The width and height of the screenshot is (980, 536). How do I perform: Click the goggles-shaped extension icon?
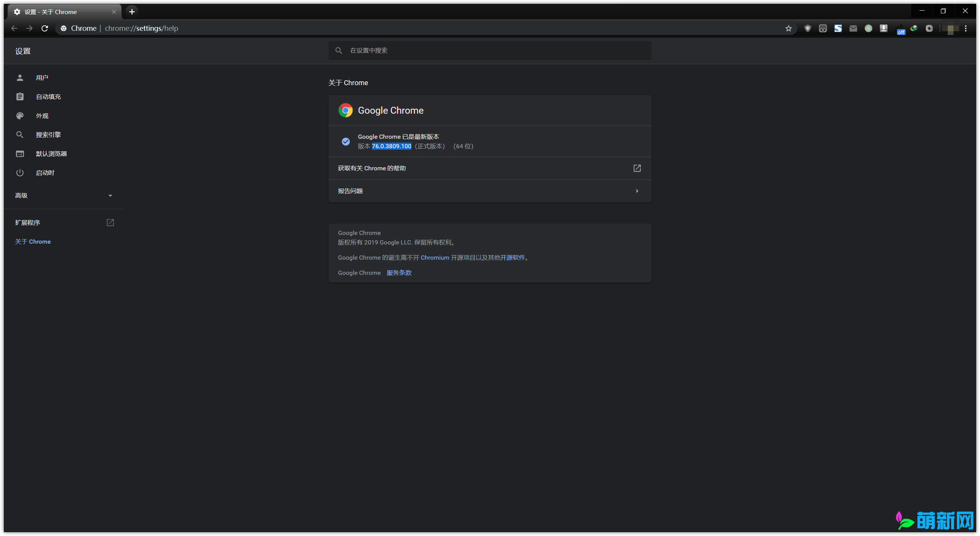point(822,28)
